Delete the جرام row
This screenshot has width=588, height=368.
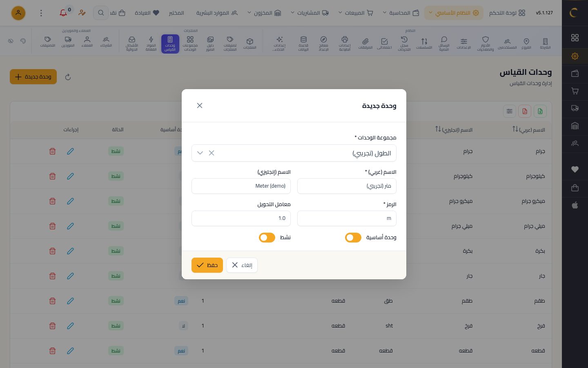point(52,151)
